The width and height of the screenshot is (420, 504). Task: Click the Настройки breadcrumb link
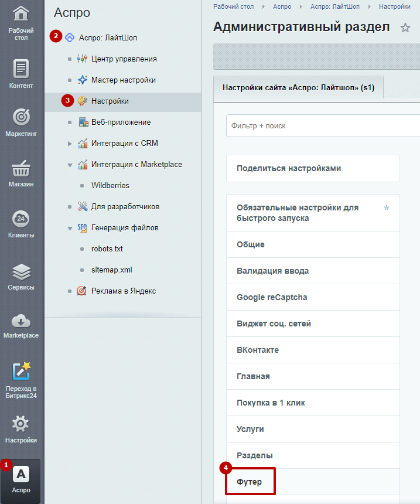395,6
